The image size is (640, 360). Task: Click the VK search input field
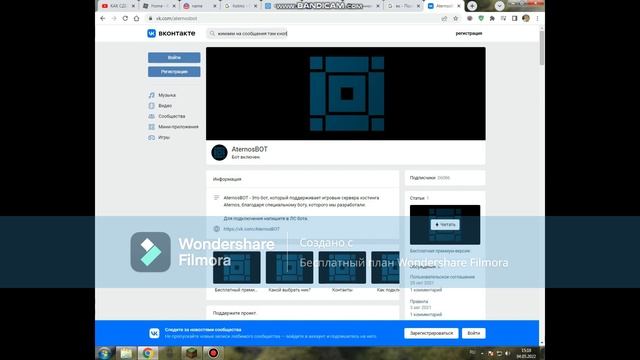click(x=247, y=33)
